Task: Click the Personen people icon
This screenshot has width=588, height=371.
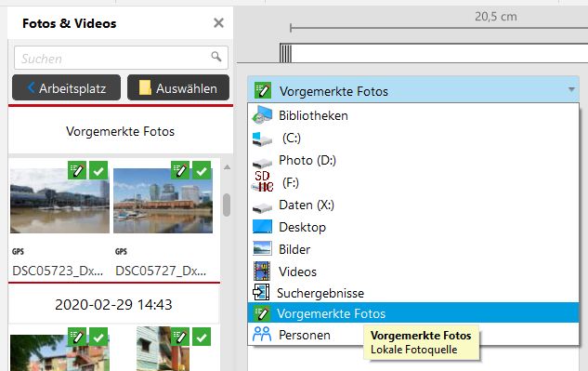Action: [x=262, y=334]
